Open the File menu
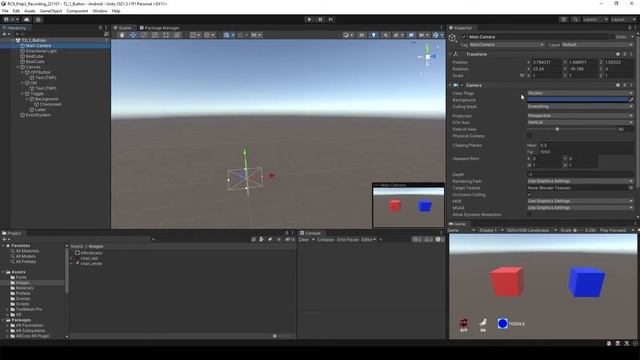The width and height of the screenshot is (640, 360). 5,11
